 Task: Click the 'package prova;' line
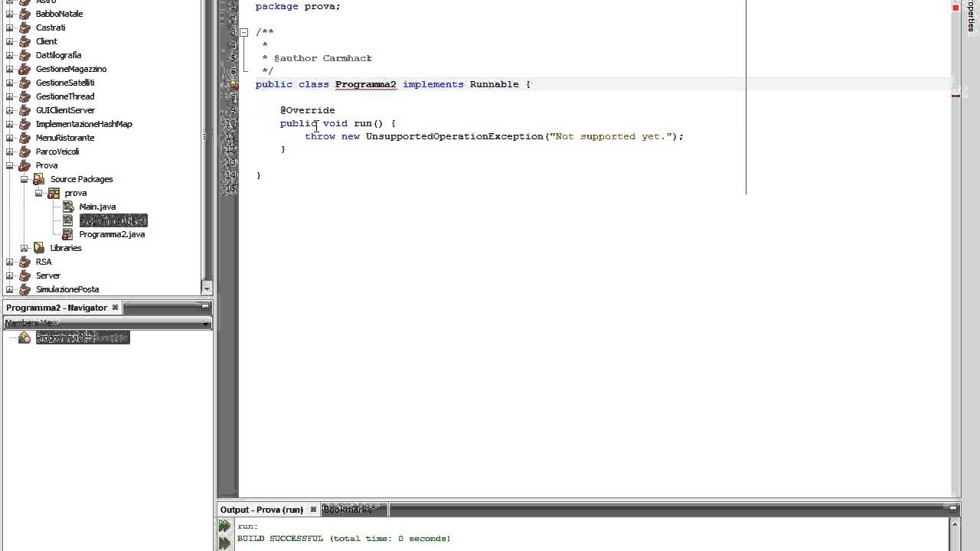(x=298, y=6)
